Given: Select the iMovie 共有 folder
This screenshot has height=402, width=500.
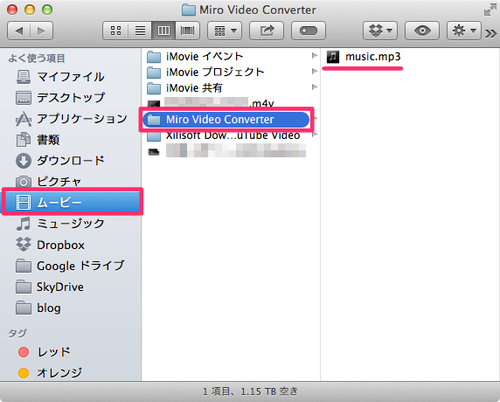Looking at the screenshot, I should tap(230, 88).
